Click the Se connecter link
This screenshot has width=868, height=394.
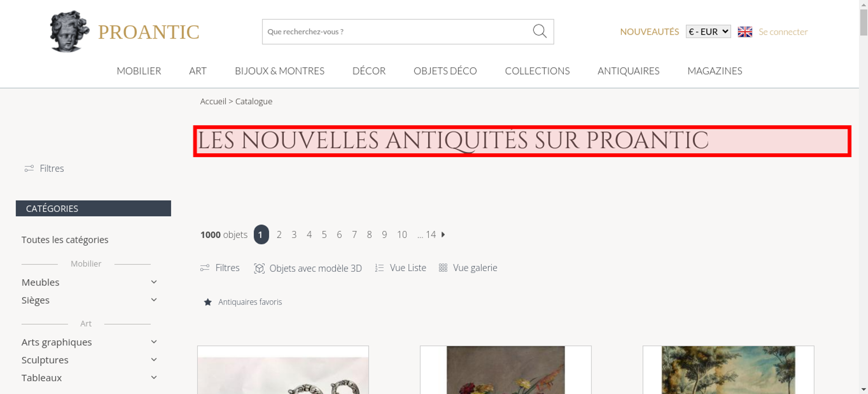coord(783,32)
